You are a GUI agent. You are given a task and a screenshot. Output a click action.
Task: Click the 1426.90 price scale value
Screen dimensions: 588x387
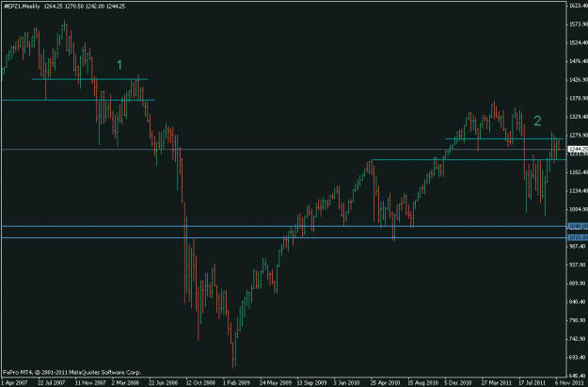(579, 80)
